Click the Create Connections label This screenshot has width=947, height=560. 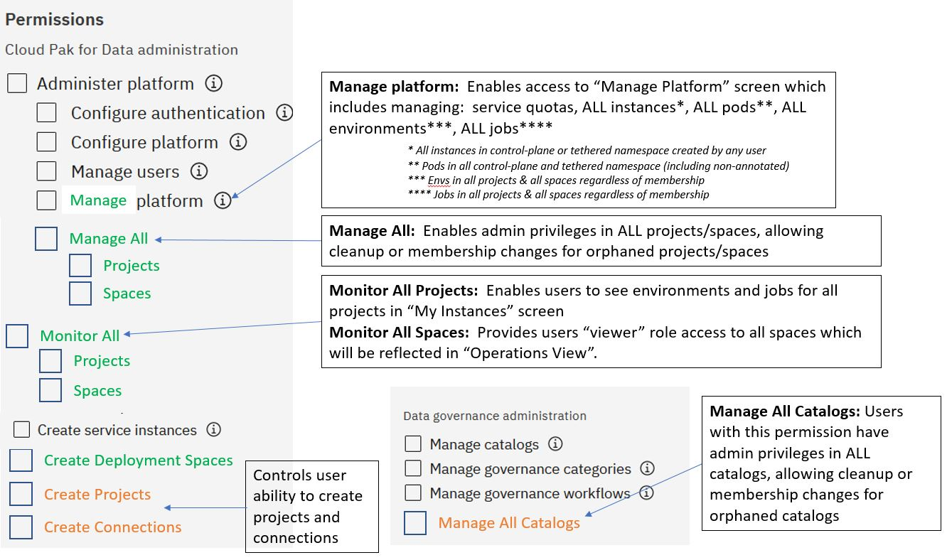point(112,527)
